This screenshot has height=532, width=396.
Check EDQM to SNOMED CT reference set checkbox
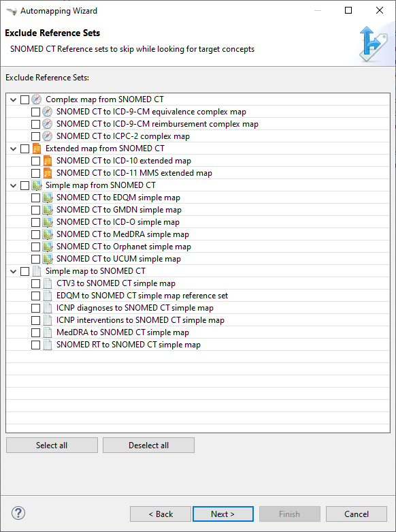point(35,296)
